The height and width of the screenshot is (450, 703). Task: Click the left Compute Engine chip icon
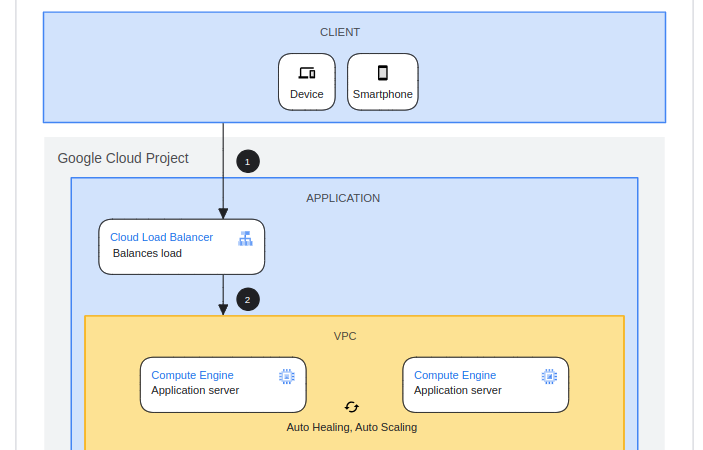[287, 376]
